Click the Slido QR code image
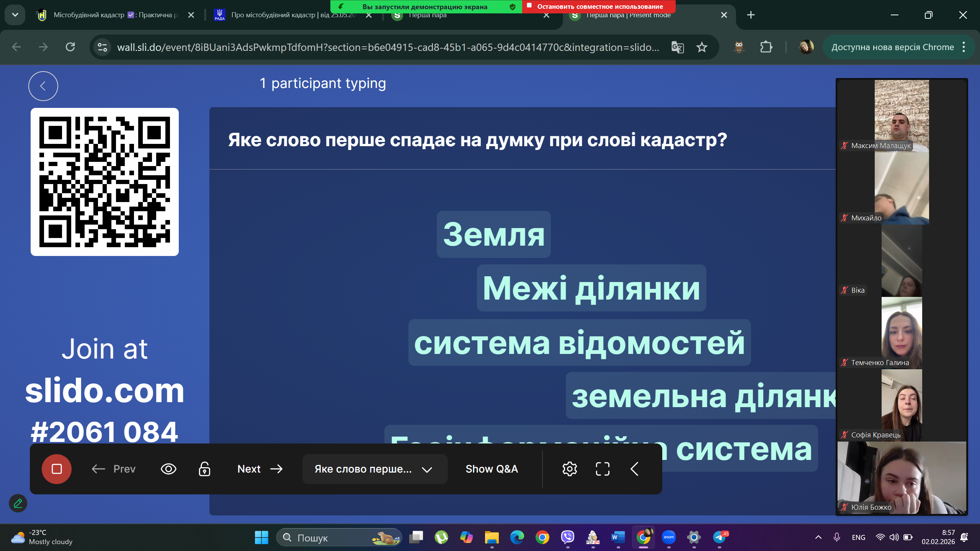The image size is (980, 551). [105, 182]
